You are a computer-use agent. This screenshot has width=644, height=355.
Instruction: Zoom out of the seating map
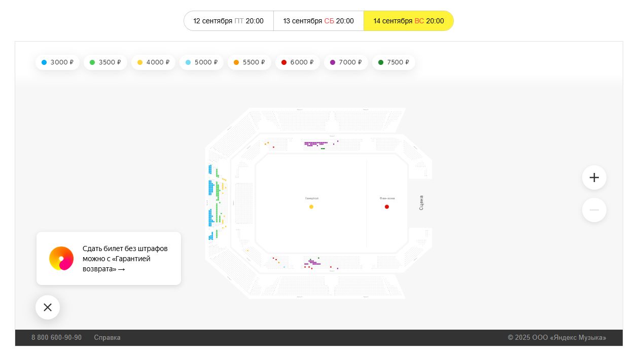click(x=594, y=210)
